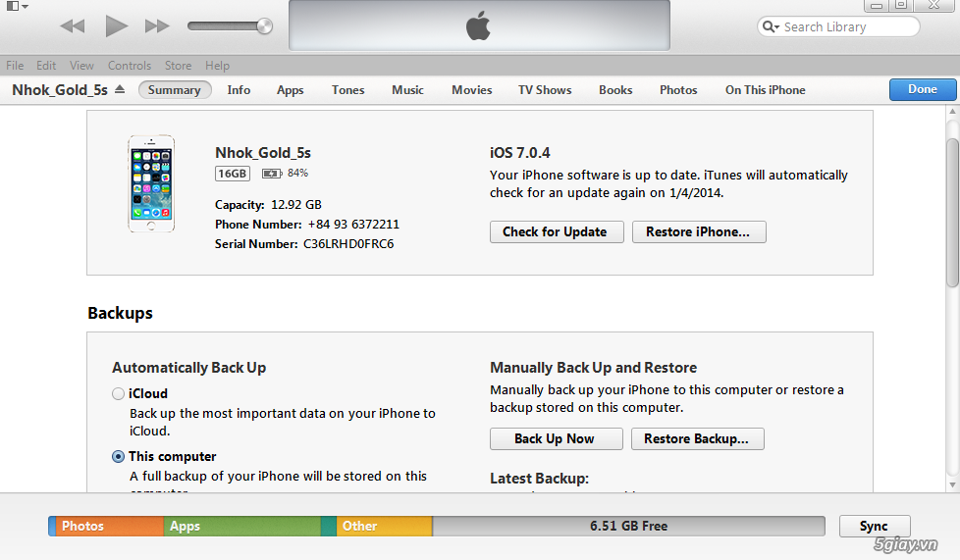Click the iPhone device thumbnail image
Screen dimensions: 960x560
151,183
